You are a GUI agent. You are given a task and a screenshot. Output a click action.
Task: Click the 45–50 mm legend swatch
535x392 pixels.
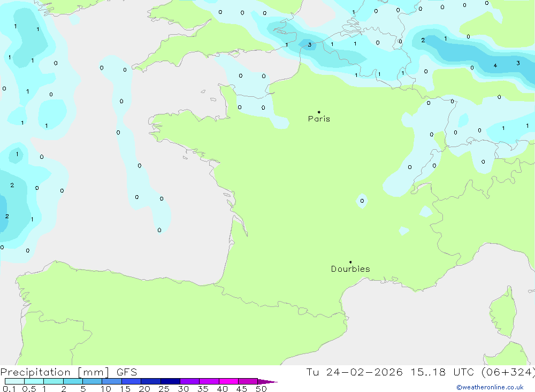click(x=248, y=381)
